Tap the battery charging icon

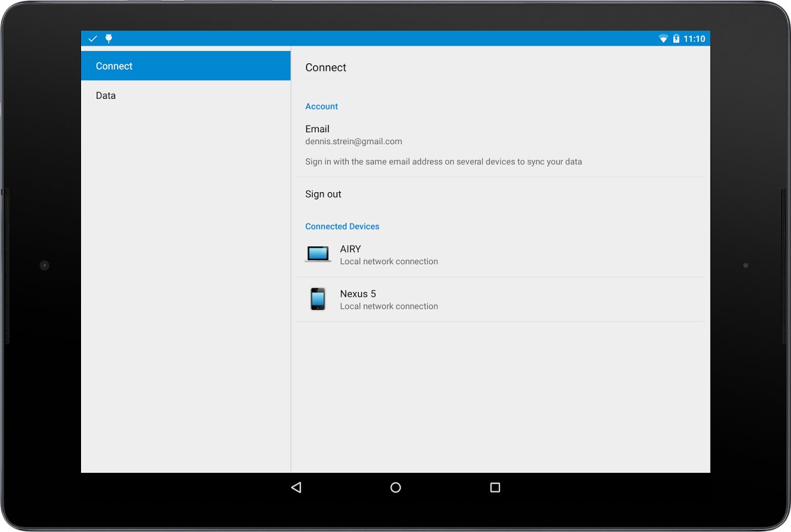(x=676, y=39)
